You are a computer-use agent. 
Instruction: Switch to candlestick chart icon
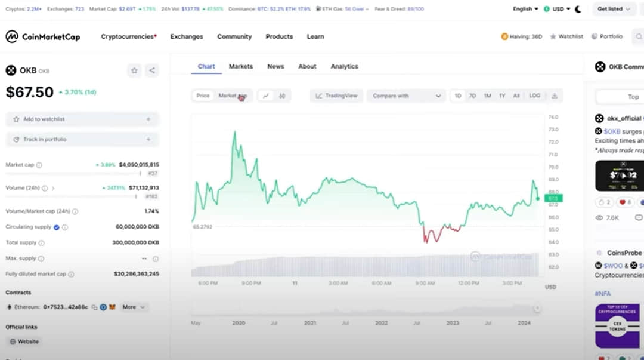point(282,96)
